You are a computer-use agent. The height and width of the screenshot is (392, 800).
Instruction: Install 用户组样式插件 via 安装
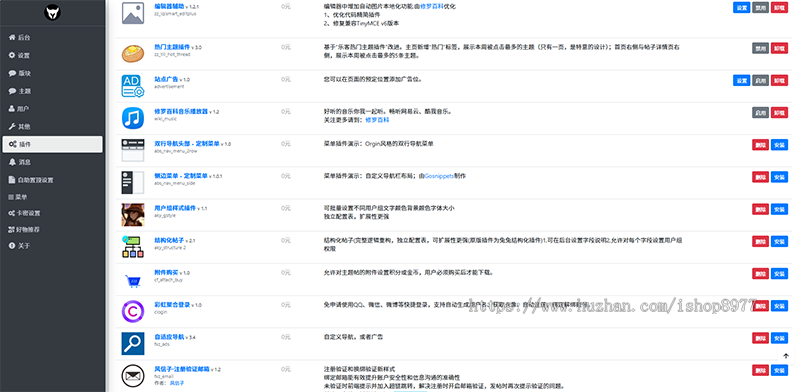click(x=779, y=209)
